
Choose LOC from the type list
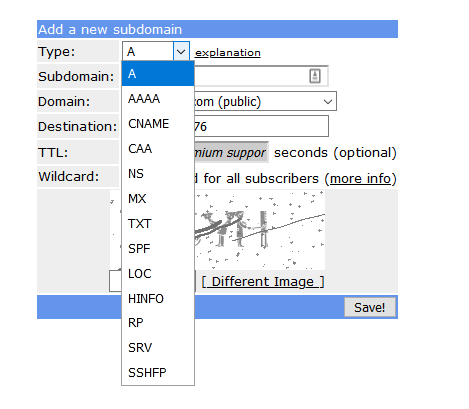click(x=158, y=274)
